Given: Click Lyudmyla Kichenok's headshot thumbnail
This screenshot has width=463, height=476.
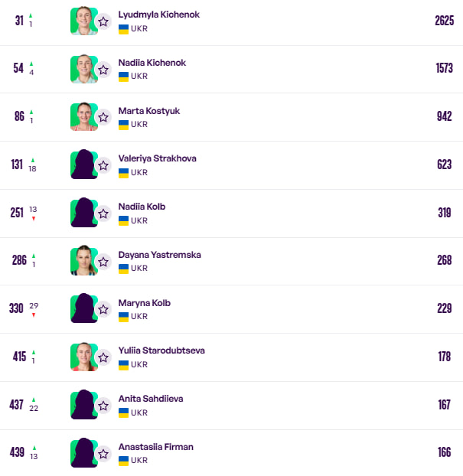Looking at the screenshot, I should [83, 21].
